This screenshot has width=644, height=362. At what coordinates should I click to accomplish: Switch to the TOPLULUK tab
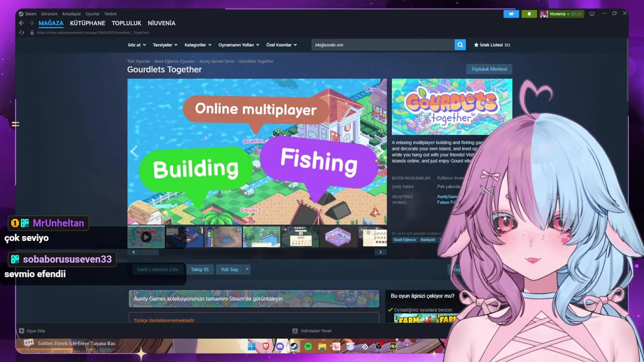pos(126,23)
